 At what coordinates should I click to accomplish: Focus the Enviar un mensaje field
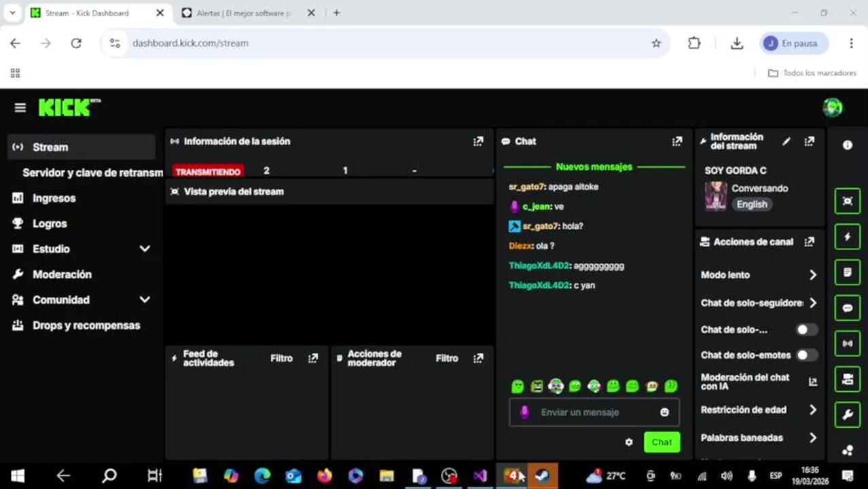(x=594, y=412)
